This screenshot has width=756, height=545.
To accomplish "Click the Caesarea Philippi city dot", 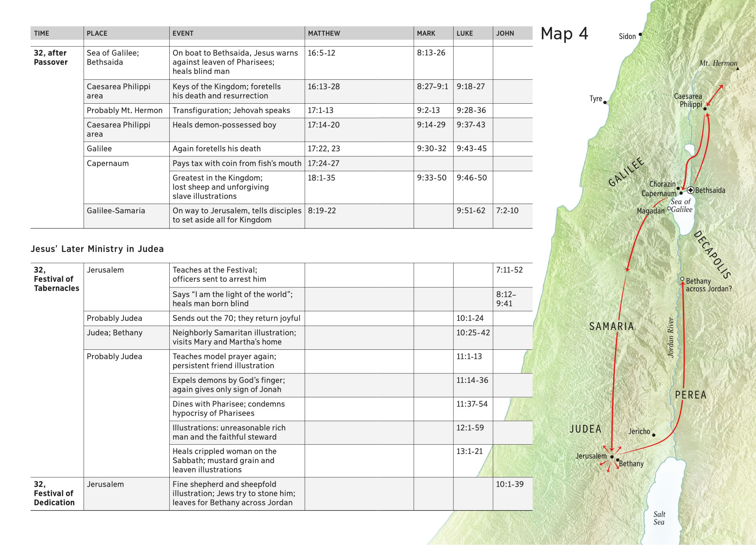I will coord(705,109).
